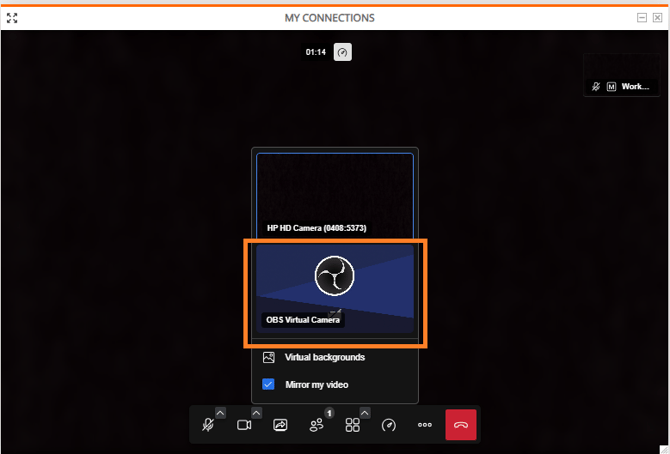Click the fullscreen icon in top-left corner
The image size is (670, 454).
click(13, 18)
